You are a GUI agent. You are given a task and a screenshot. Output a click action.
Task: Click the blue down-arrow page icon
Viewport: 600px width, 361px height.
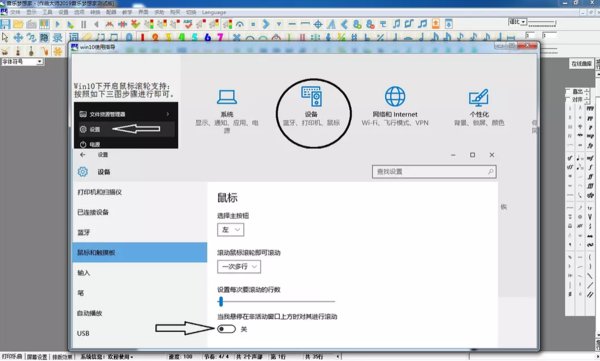448,24
